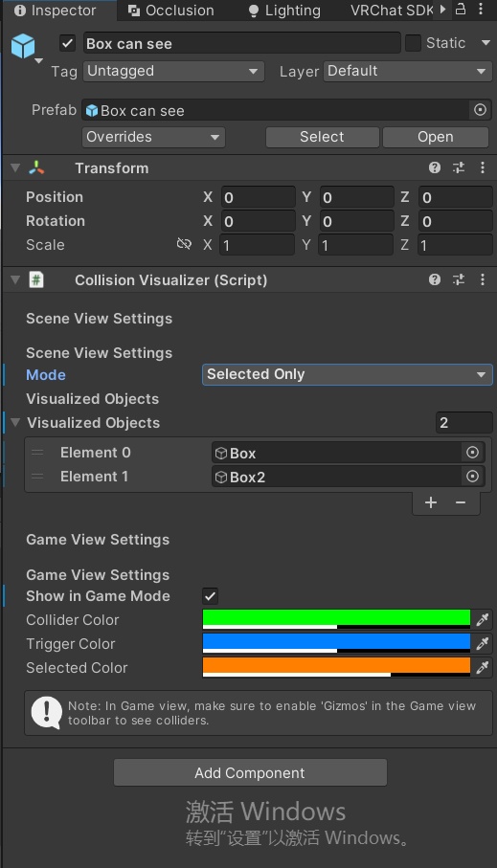The image size is (497, 868).
Task: Open Transform component presets icon
Action: (x=458, y=167)
